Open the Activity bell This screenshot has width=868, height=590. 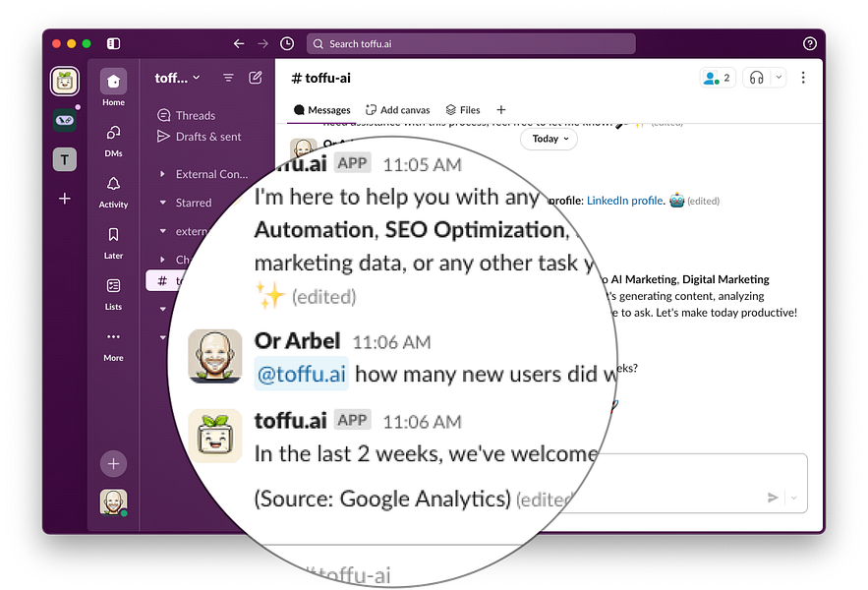coord(113,193)
